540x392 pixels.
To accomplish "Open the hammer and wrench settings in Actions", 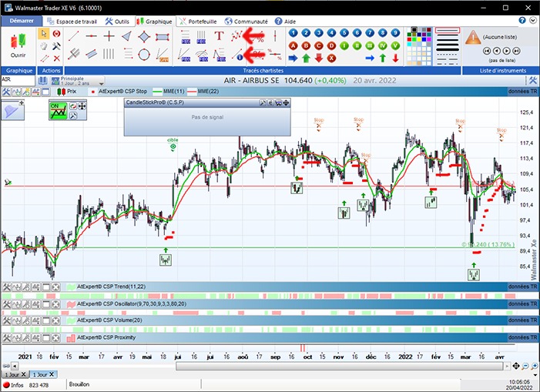I will click(56, 45).
